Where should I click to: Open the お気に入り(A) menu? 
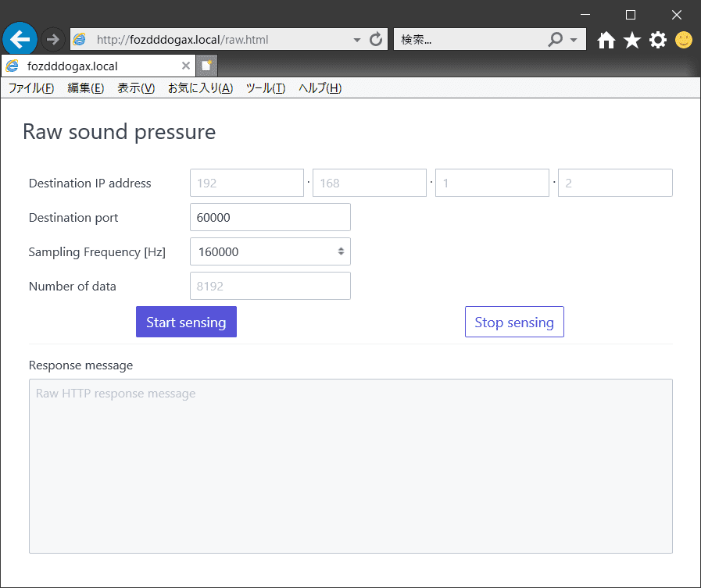point(200,88)
